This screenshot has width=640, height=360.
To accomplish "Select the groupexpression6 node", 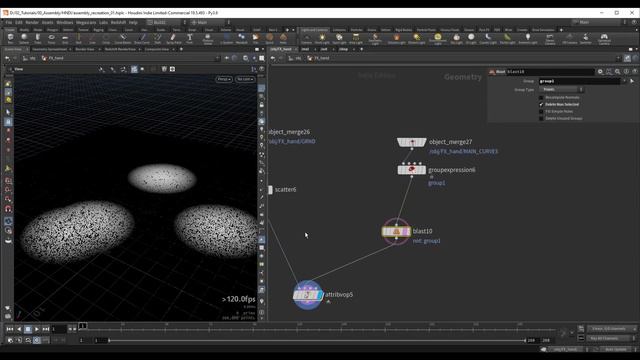I will pos(411,169).
